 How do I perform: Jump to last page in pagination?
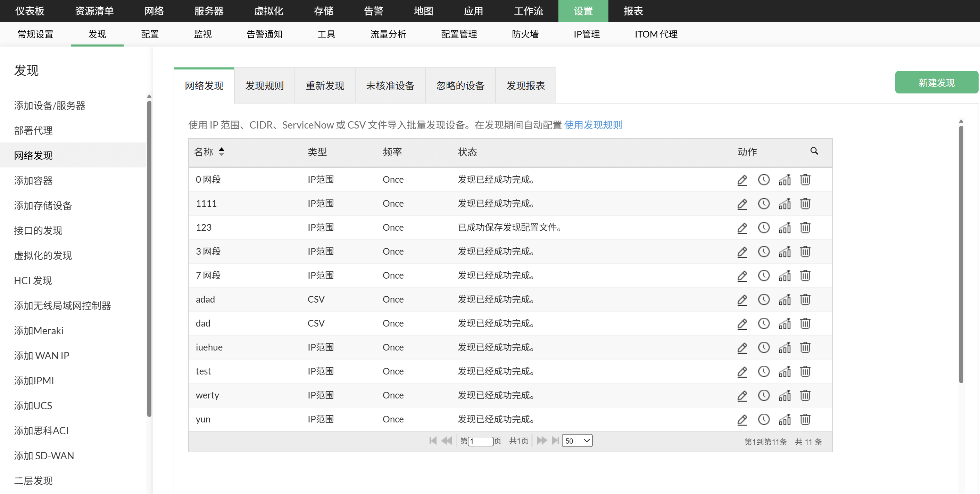(555, 441)
